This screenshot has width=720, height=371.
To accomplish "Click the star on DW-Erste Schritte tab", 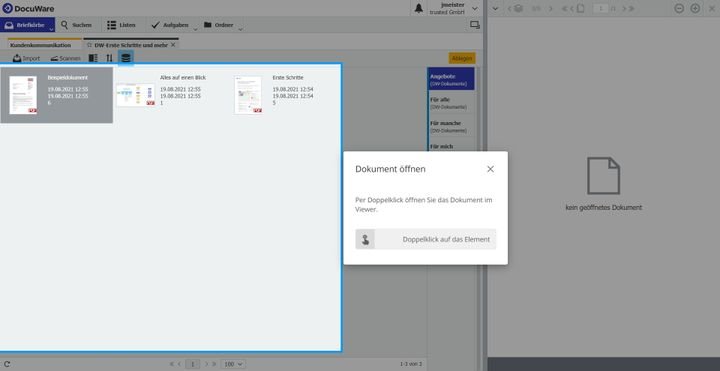I will [x=90, y=45].
